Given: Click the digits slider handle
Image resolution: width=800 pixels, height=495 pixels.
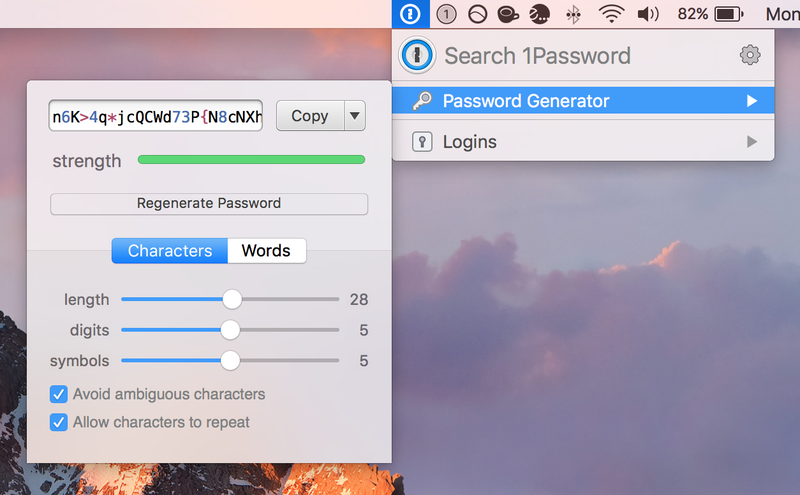Looking at the screenshot, I should (230, 330).
